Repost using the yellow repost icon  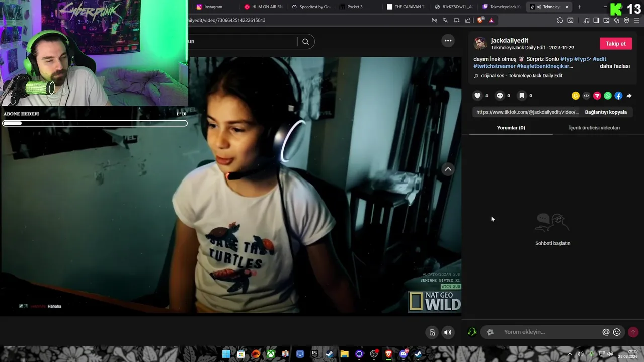[x=576, y=96]
